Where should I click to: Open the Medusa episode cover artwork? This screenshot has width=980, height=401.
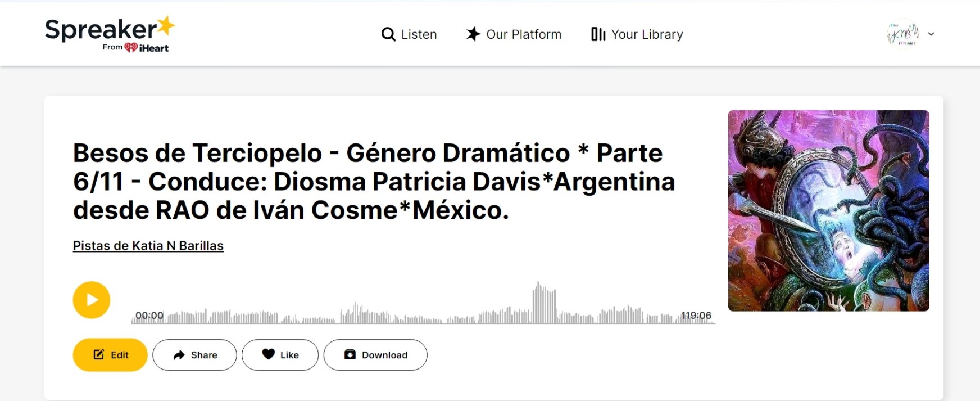pyautogui.click(x=829, y=211)
